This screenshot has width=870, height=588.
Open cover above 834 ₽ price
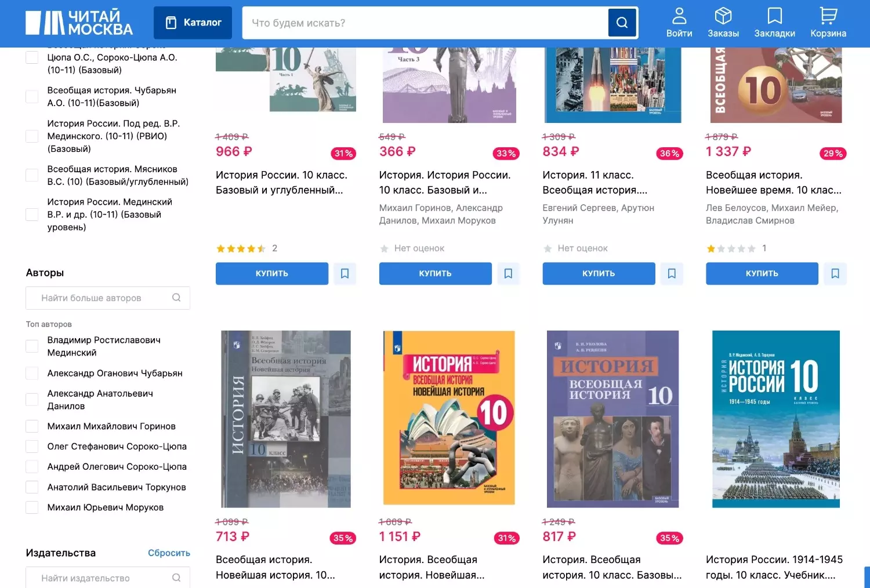point(613,85)
